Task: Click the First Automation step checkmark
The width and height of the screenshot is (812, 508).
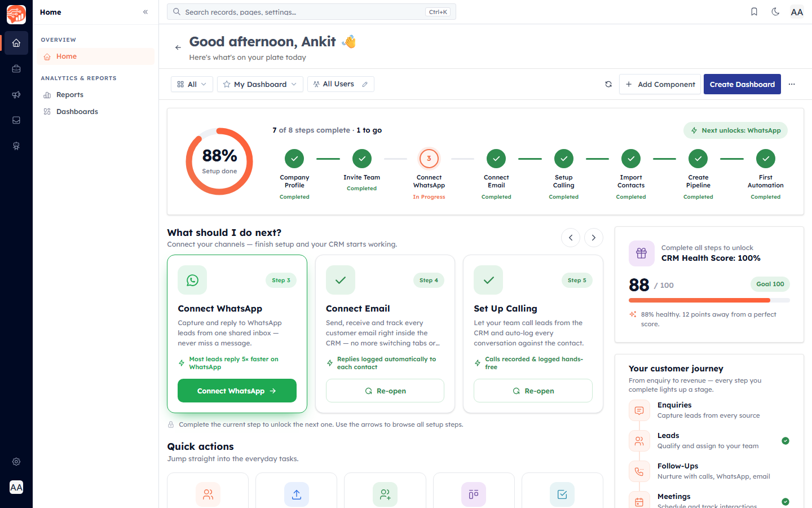Action: tap(766, 159)
